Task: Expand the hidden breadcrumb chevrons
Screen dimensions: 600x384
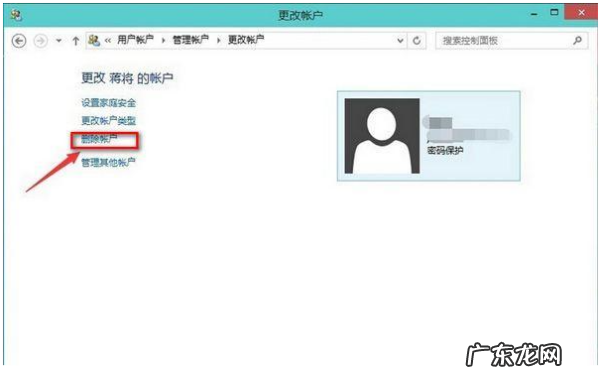Action: (108, 40)
